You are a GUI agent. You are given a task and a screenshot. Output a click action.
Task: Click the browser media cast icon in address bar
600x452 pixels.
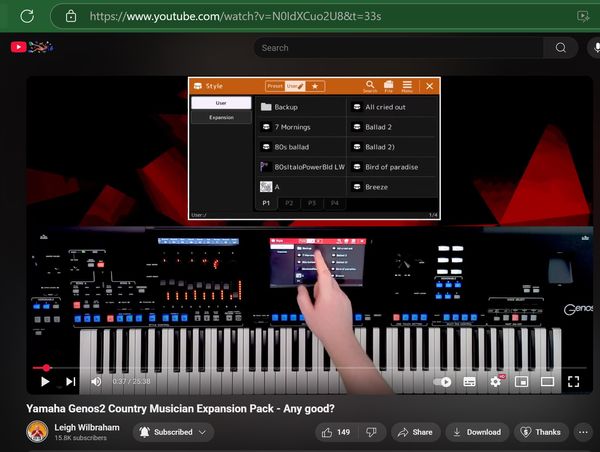tap(583, 16)
